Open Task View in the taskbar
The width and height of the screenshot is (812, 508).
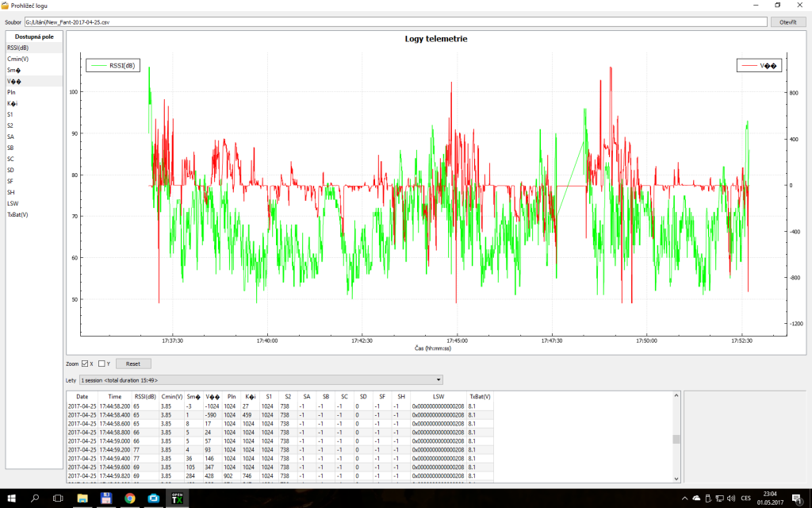tap(58, 498)
